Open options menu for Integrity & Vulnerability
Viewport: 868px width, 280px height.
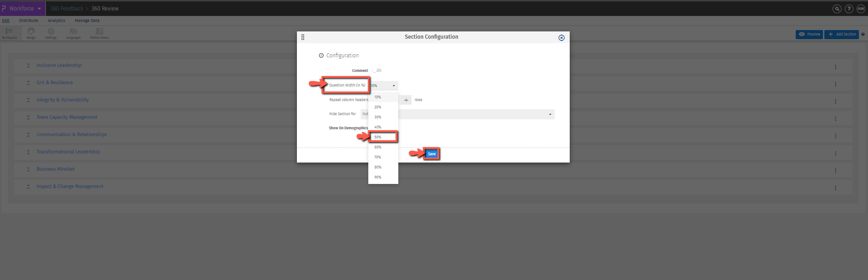(x=835, y=102)
